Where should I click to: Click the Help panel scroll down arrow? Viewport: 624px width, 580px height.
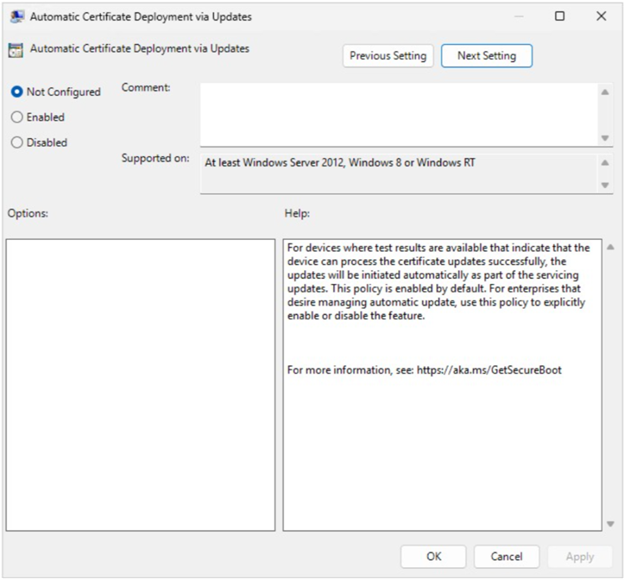point(610,523)
